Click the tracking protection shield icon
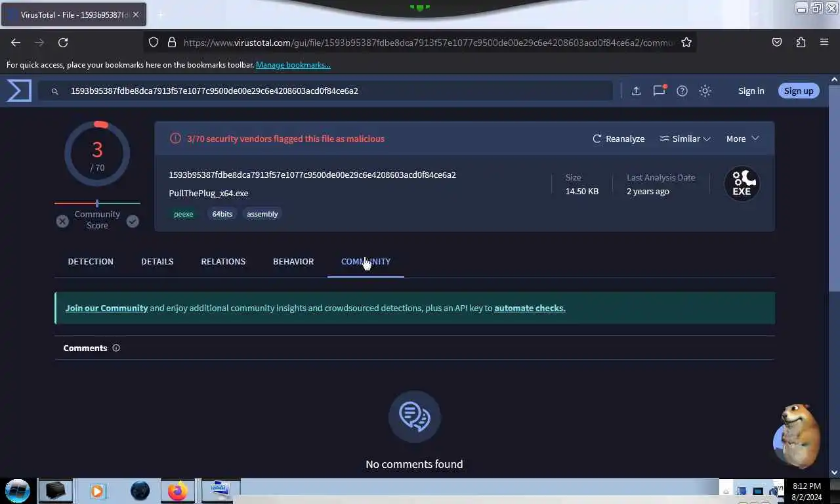This screenshot has width=840, height=504. pyautogui.click(x=154, y=42)
